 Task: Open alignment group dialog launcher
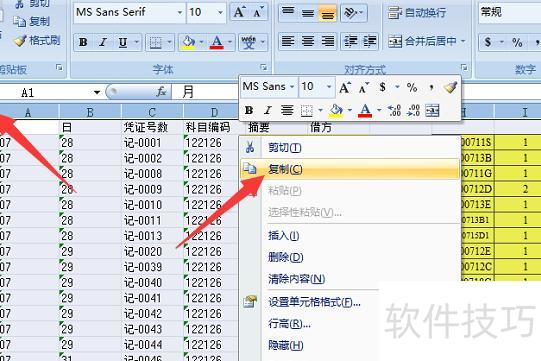464,67
